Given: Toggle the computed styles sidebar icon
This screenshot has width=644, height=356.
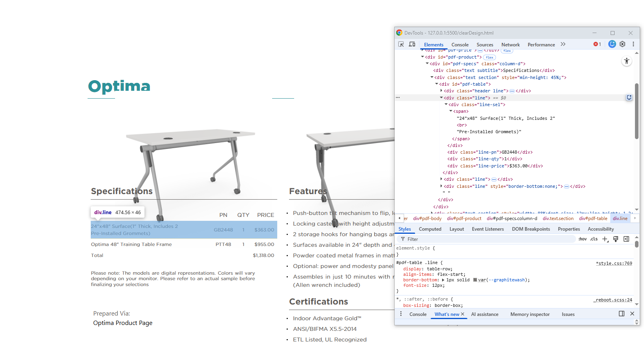Looking at the screenshot, I should (626, 239).
